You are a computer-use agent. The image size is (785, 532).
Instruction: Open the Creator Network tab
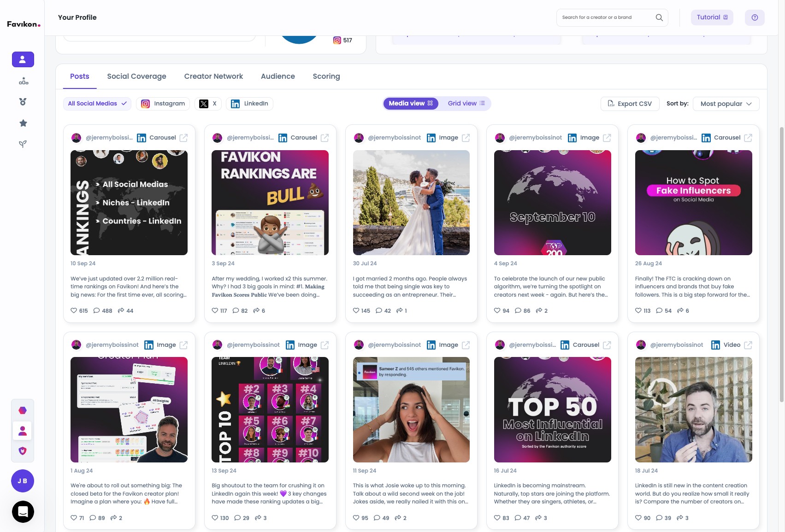[213, 76]
